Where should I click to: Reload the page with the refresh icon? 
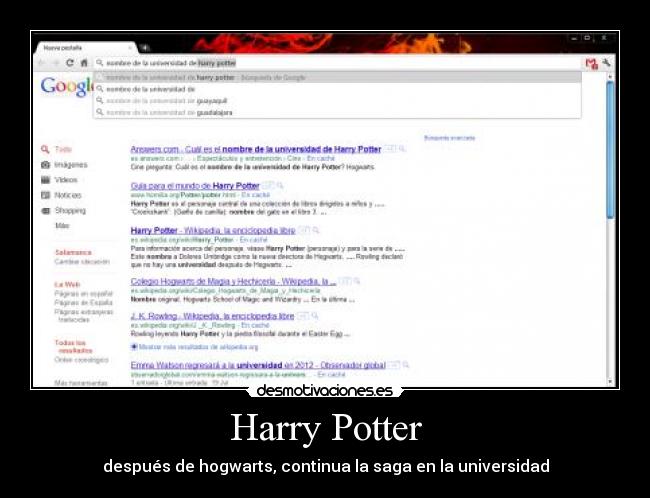(70, 63)
